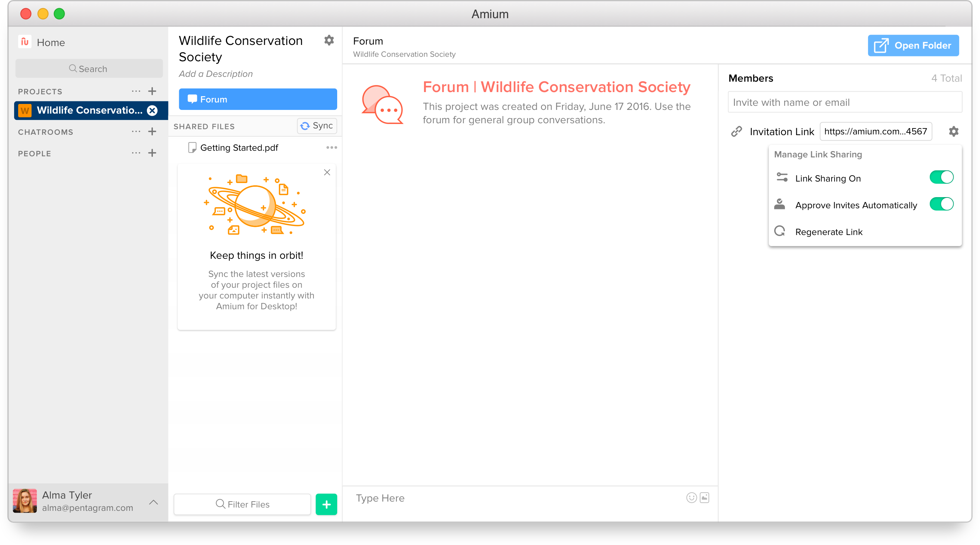980x545 pixels.
Task: Click the 4 Total members count
Action: pyautogui.click(x=946, y=78)
